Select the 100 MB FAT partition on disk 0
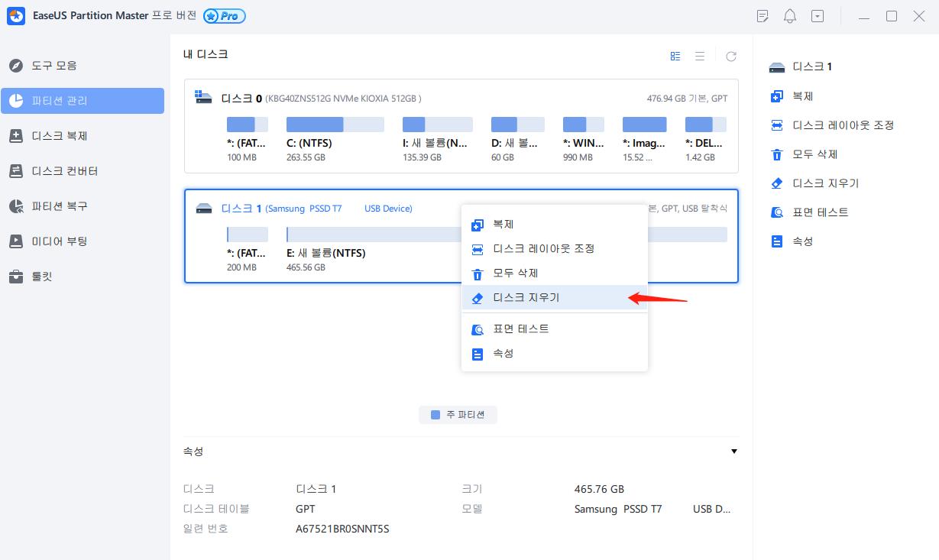Viewport: 939px width, 560px height. (x=248, y=140)
